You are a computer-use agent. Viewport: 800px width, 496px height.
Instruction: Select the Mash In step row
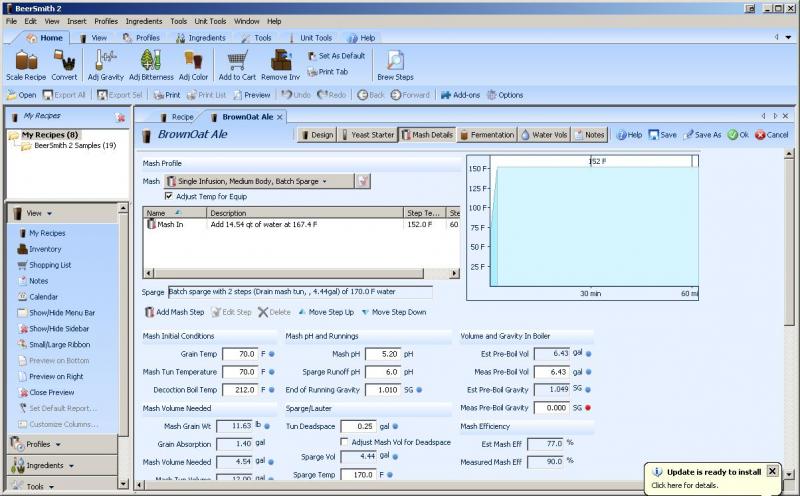click(x=302, y=225)
